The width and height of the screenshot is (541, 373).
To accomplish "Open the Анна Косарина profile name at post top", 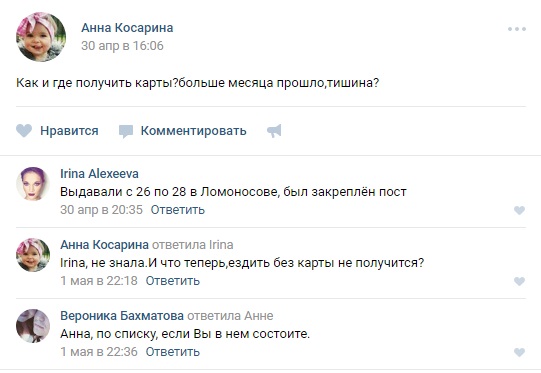I will tap(127, 28).
